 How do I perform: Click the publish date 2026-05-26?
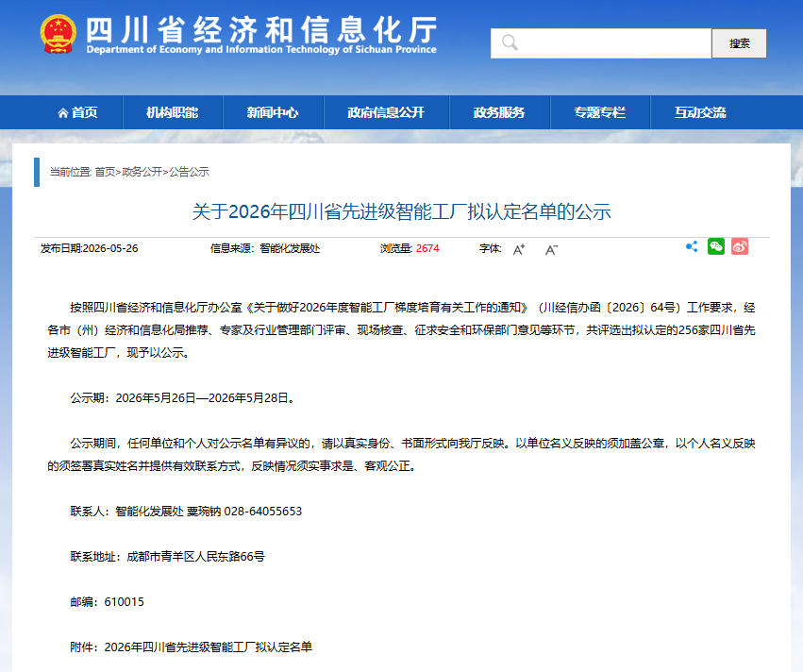[110, 248]
